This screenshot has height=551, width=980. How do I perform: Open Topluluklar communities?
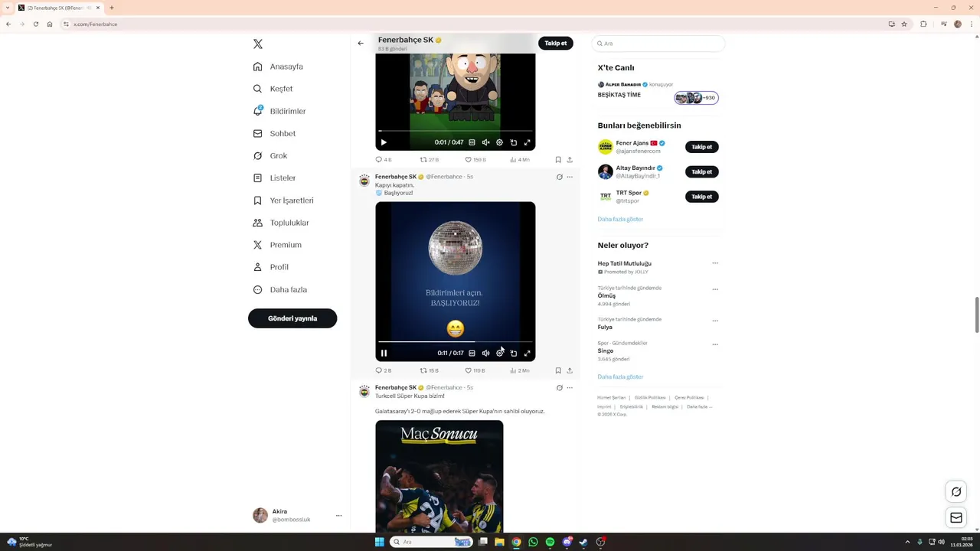[281, 223]
